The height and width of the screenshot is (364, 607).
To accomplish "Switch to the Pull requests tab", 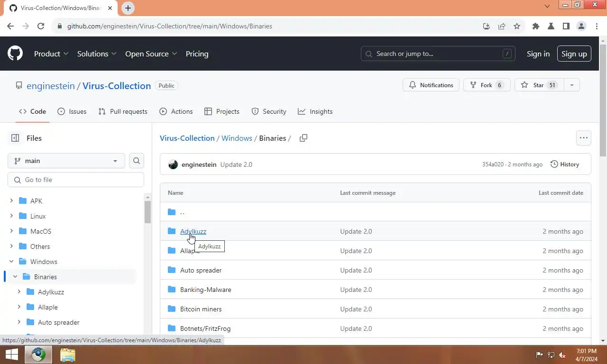I will tap(123, 111).
